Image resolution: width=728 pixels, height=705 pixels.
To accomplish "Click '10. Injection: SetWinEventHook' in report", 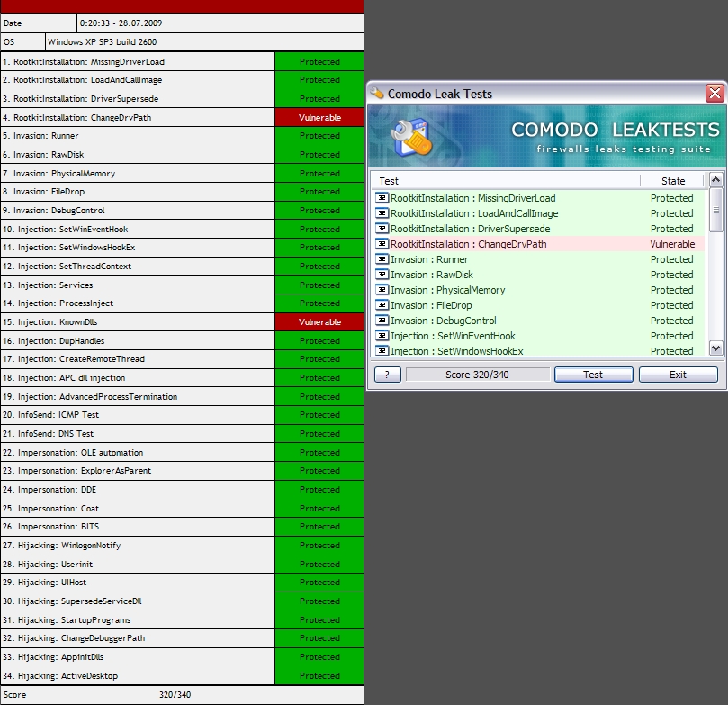I will (65, 229).
